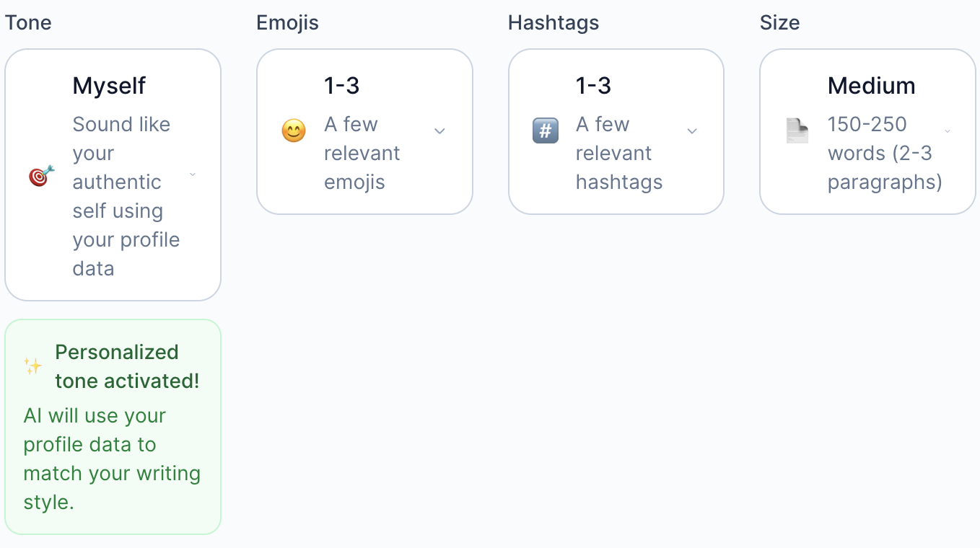The width and height of the screenshot is (980, 548).
Task: Click the "Emojis" field label
Action: 287,22
